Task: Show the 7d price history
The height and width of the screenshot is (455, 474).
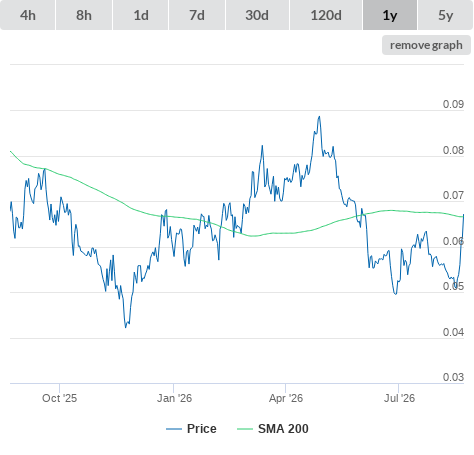Action: pyautogui.click(x=197, y=15)
